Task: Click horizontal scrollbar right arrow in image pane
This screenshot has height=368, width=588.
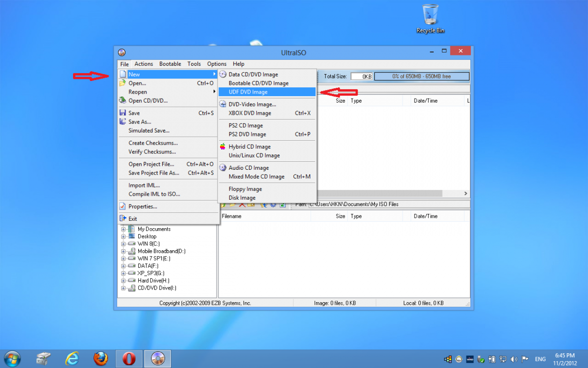Action: [465, 193]
